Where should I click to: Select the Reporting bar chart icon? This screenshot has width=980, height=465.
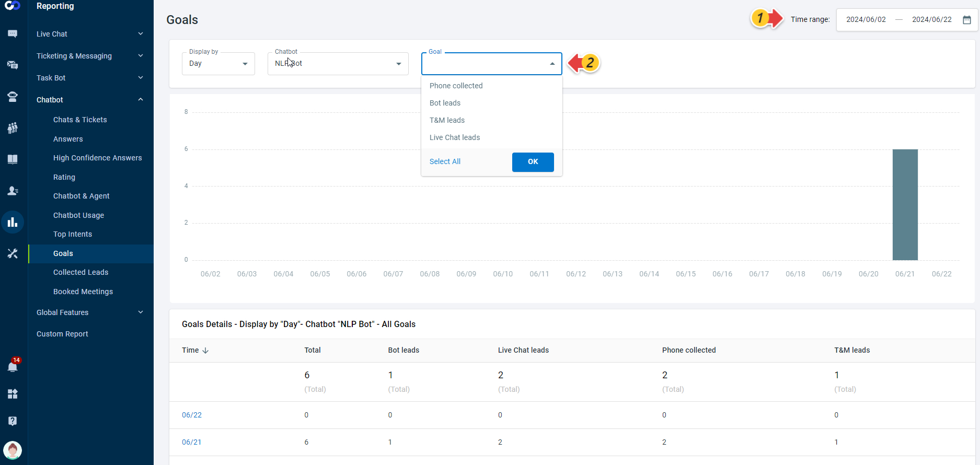[13, 222]
